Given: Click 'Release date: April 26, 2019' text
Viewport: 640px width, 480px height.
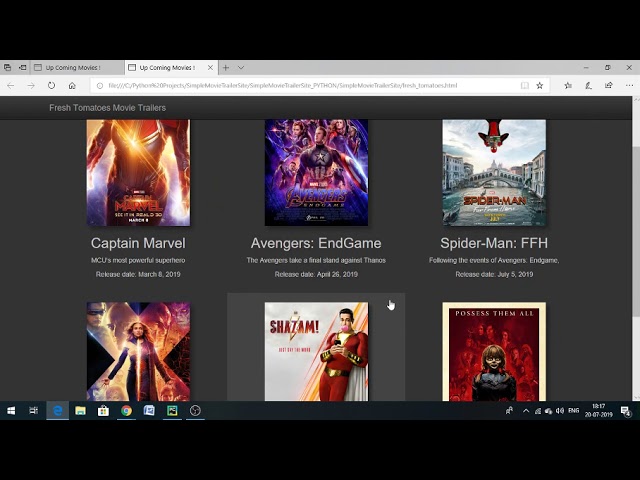Looking at the screenshot, I should 316,274.
